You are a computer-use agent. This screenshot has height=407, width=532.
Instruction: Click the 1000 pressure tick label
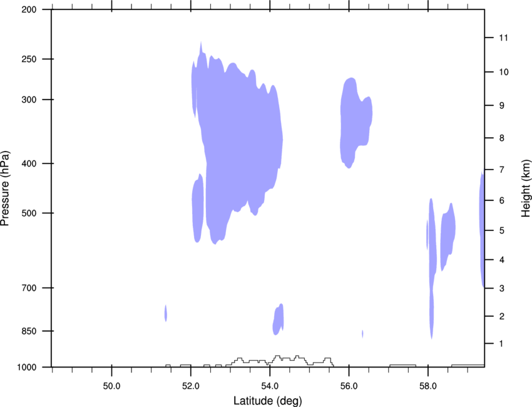(x=27, y=368)
